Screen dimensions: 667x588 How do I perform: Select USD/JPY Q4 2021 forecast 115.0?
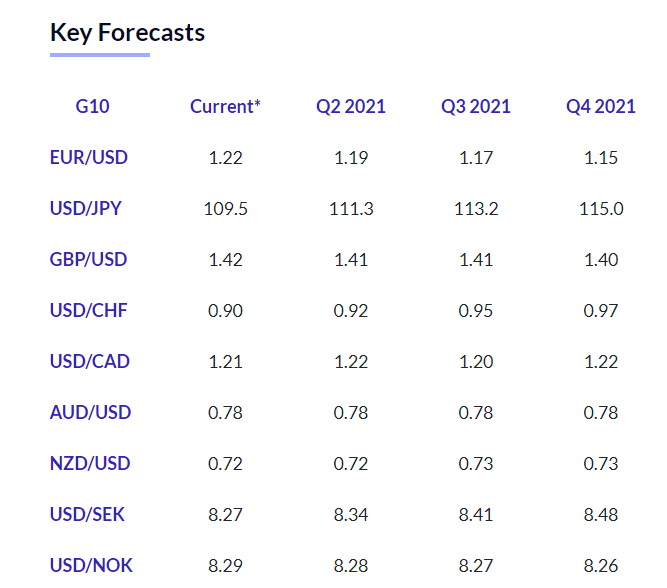coord(601,209)
